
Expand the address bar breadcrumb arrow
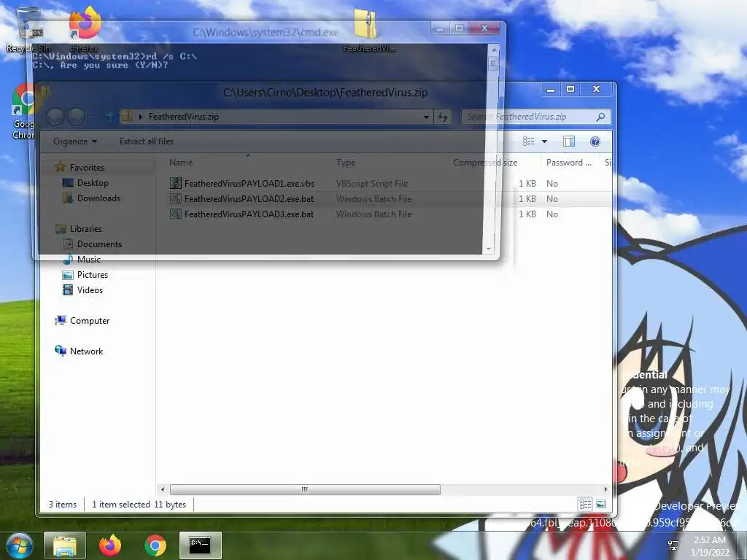point(141,117)
